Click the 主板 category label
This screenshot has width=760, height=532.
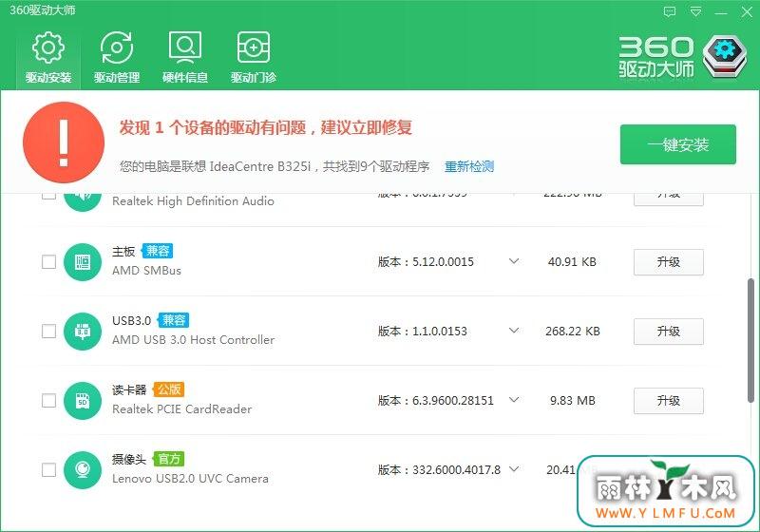pos(123,252)
